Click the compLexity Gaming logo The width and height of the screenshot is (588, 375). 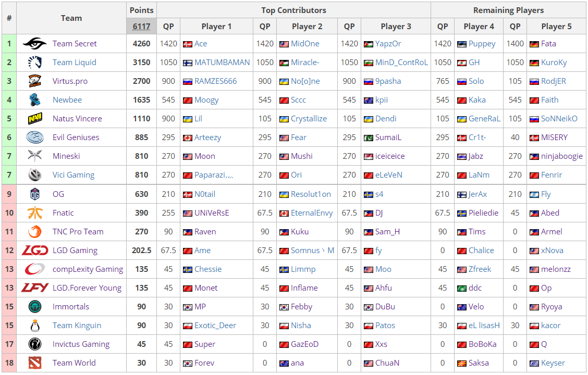pyautogui.click(x=35, y=269)
